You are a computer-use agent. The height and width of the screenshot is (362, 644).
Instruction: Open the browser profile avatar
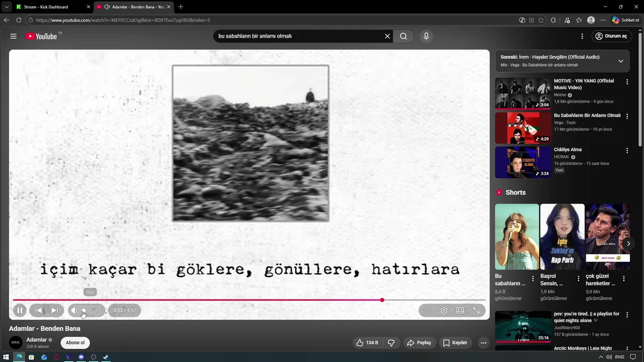point(591,20)
